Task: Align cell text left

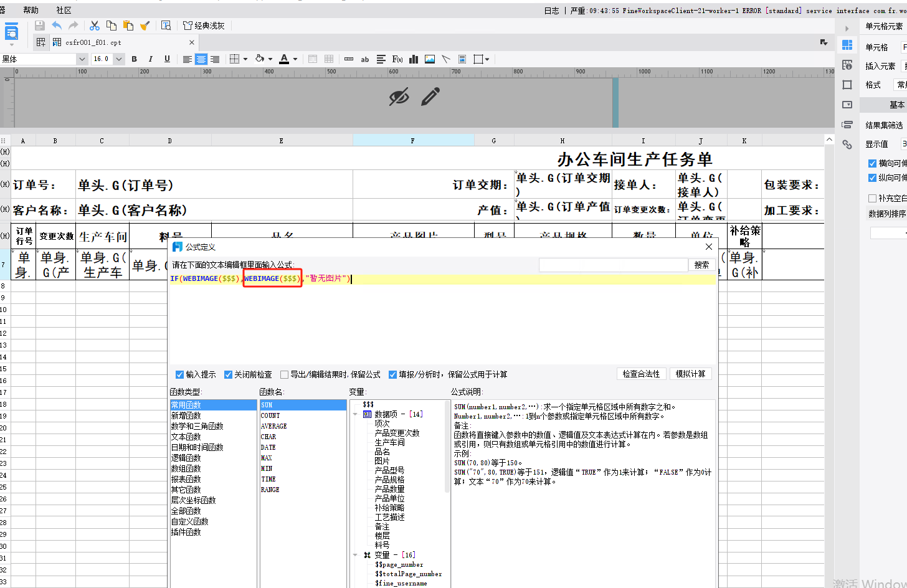Action: (187, 59)
